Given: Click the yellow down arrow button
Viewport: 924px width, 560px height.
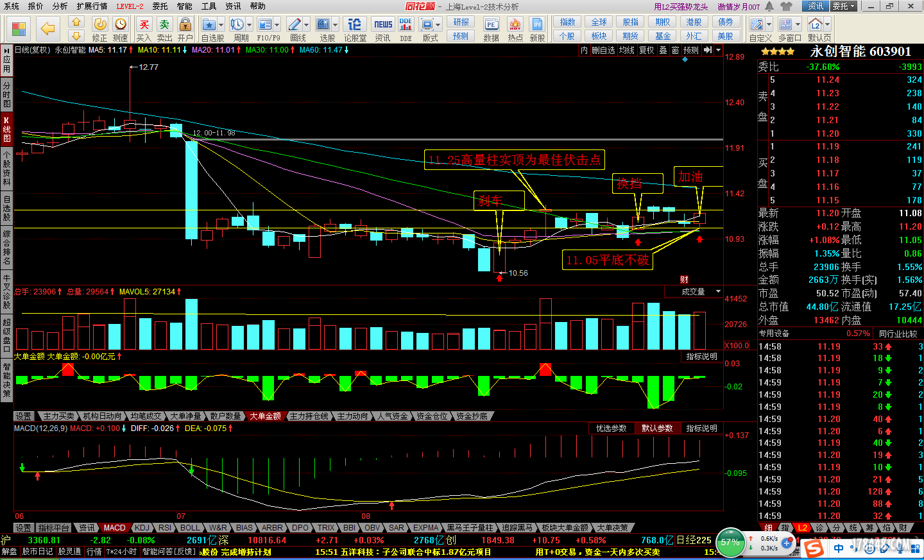Looking at the screenshot, I should click(x=76, y=36).
